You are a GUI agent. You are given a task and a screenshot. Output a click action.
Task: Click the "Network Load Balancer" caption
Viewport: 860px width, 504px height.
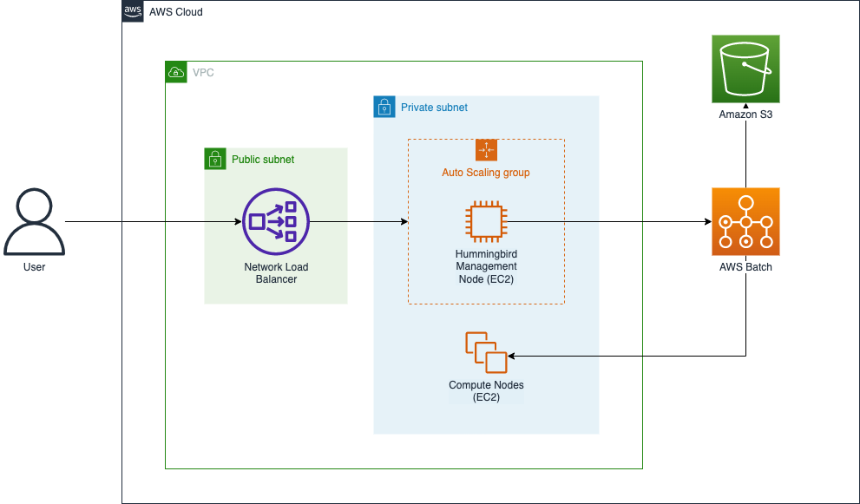pyautogui.click(x=276, y=273)
